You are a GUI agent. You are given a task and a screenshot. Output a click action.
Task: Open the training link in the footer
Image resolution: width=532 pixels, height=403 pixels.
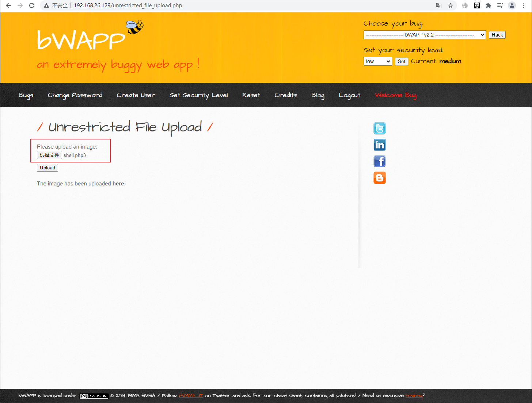coord(414,396)
